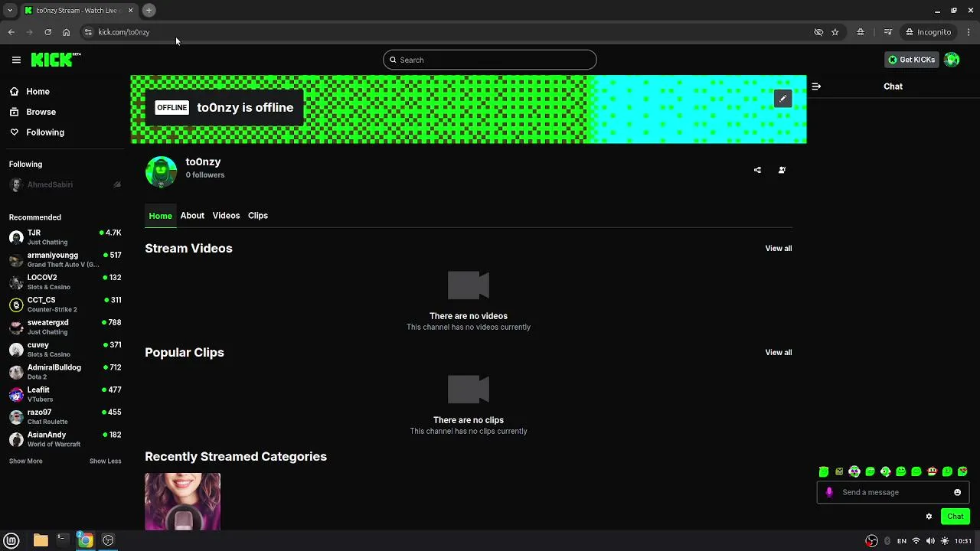
Task: Click the purple microphone chat icon
Action: [x=829, y=492]
